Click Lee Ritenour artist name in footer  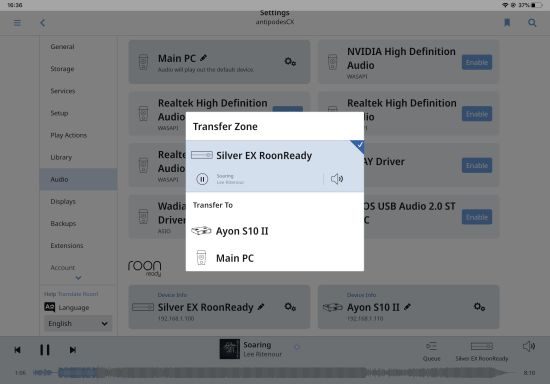pos(263,354)
